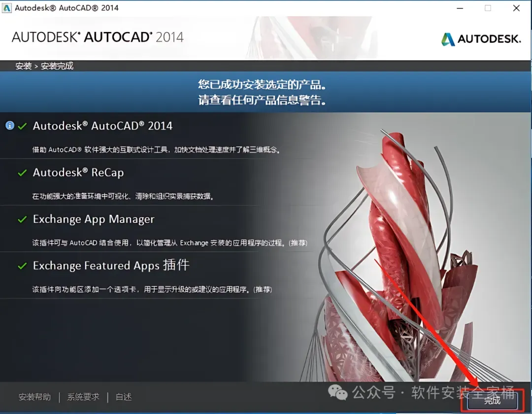Select the Autodesk AutoCAD 2014 product title
The image size is (532, 414).
[102, 126]
